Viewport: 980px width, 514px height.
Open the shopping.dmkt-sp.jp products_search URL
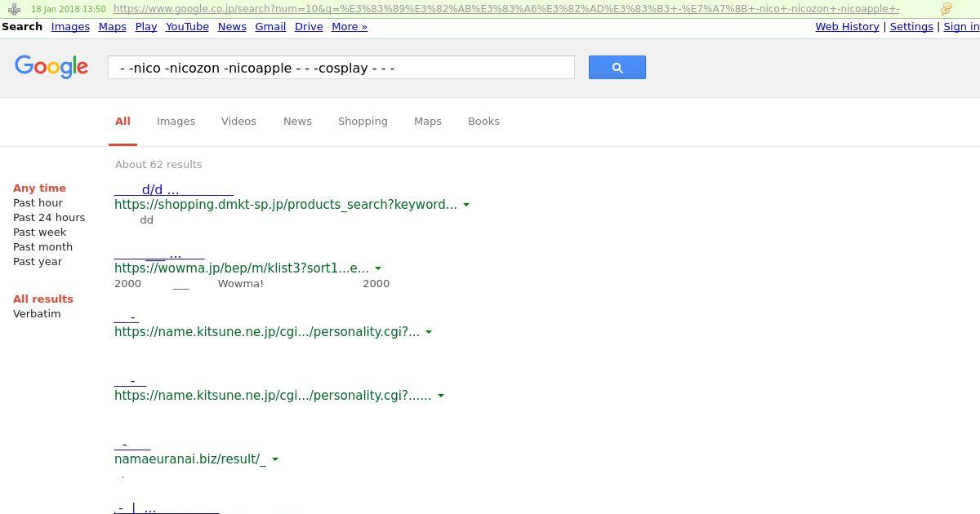pyautogui.click(x=286, y=205)
